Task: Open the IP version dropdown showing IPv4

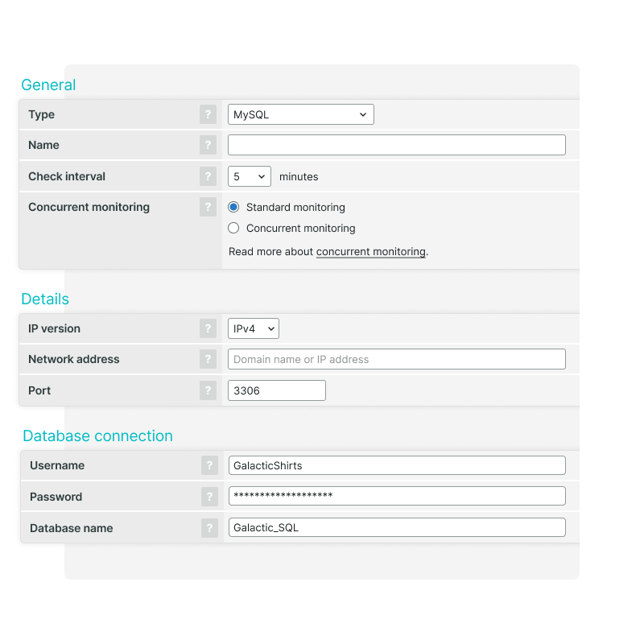Action: pyautogui.click(x=254, y=328)
